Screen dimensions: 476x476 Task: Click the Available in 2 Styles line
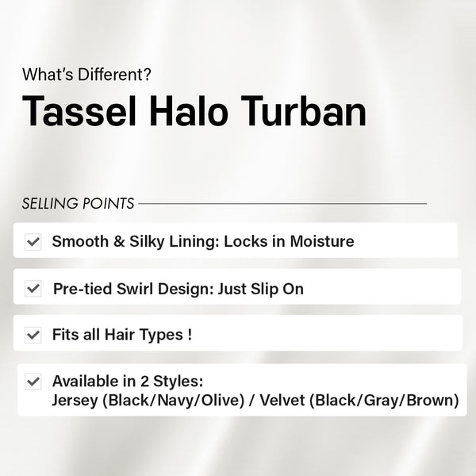click(x=128, y=382)
